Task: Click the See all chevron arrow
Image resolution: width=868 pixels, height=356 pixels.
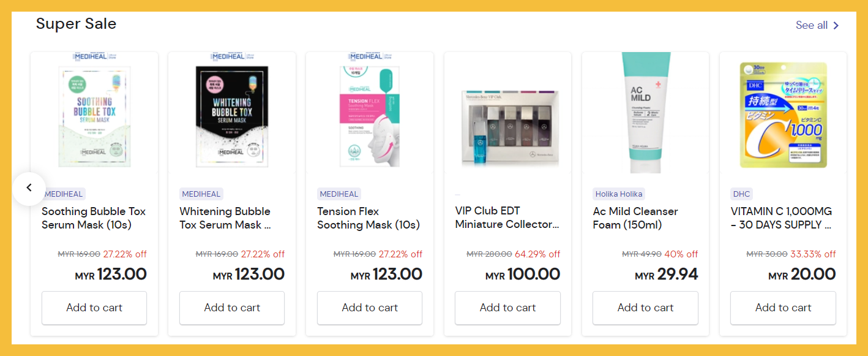Action: [836, 26]
